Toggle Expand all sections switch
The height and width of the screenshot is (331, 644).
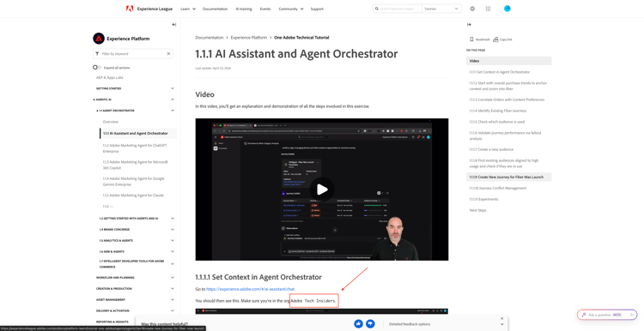(97, 67)
